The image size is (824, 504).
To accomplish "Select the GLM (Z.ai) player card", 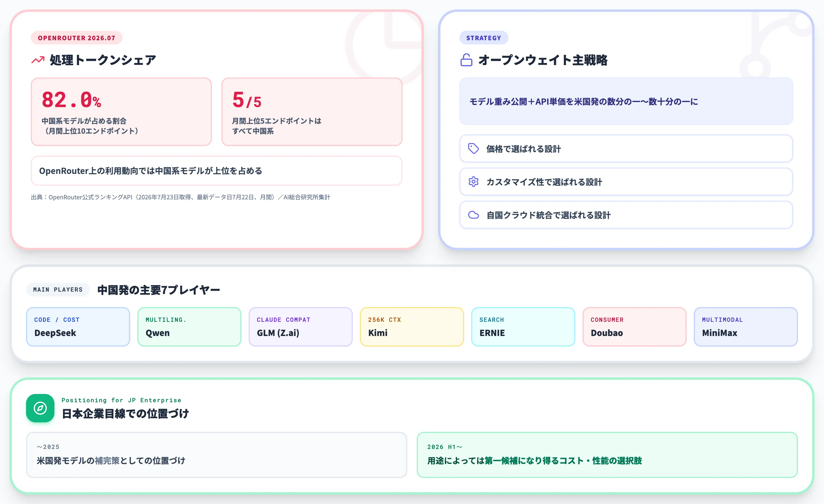I will (x=300, y=327).
